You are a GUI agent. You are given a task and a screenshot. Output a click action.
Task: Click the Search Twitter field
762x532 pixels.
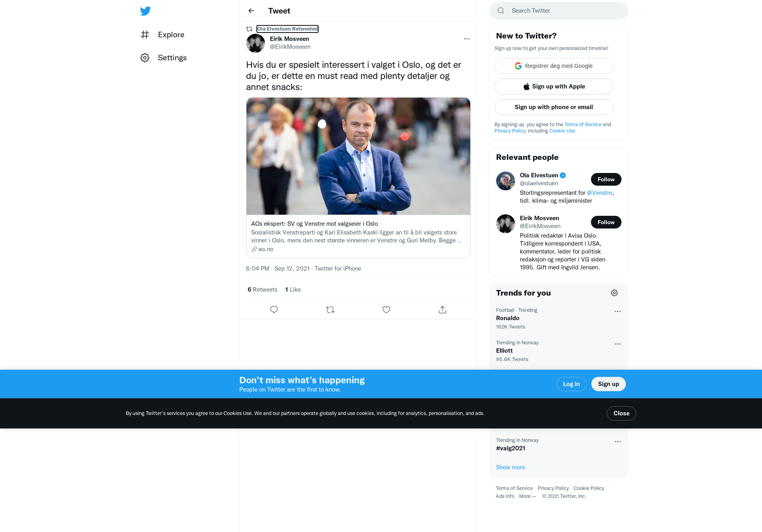point(559,11)
